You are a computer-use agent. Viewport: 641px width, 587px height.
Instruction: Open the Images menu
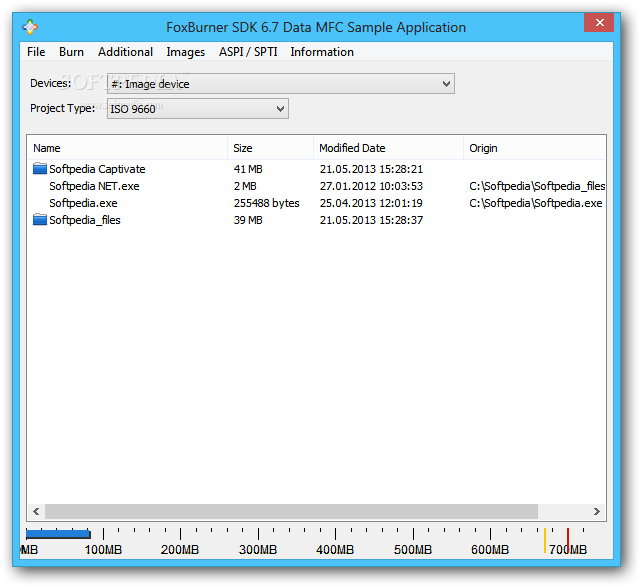(x=186, y=52)
